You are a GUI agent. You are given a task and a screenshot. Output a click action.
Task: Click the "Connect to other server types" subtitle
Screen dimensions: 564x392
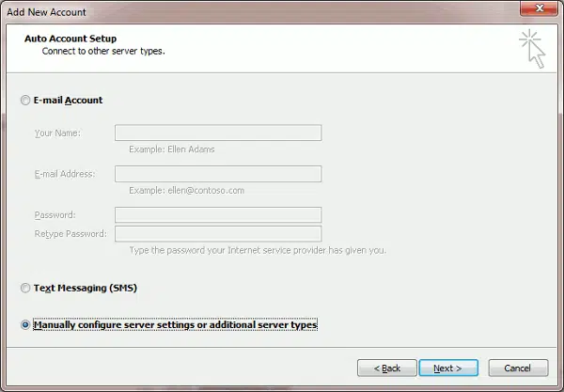pos(103,51)
